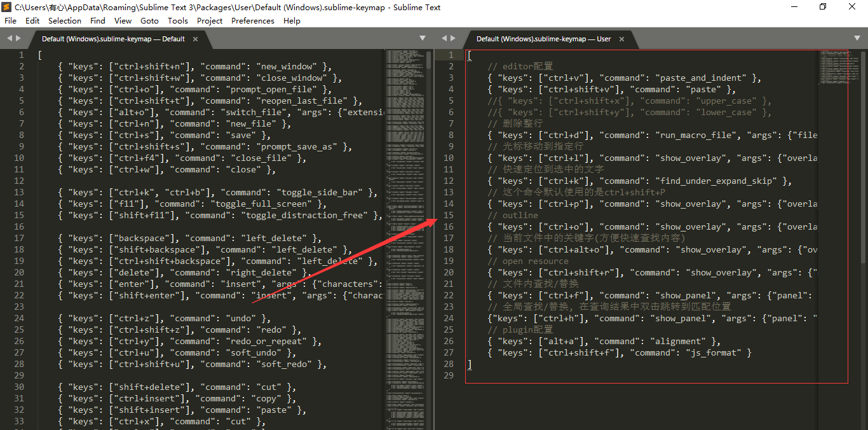
Task: Click next tab arrow in left pane
Action: coord(18,38)
